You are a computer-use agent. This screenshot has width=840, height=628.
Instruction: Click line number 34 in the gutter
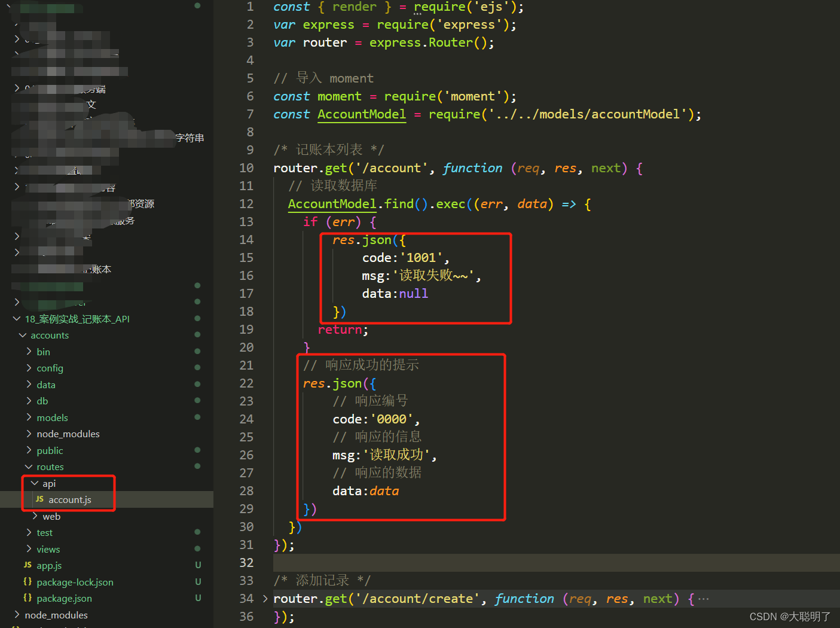tap(246, 599)
